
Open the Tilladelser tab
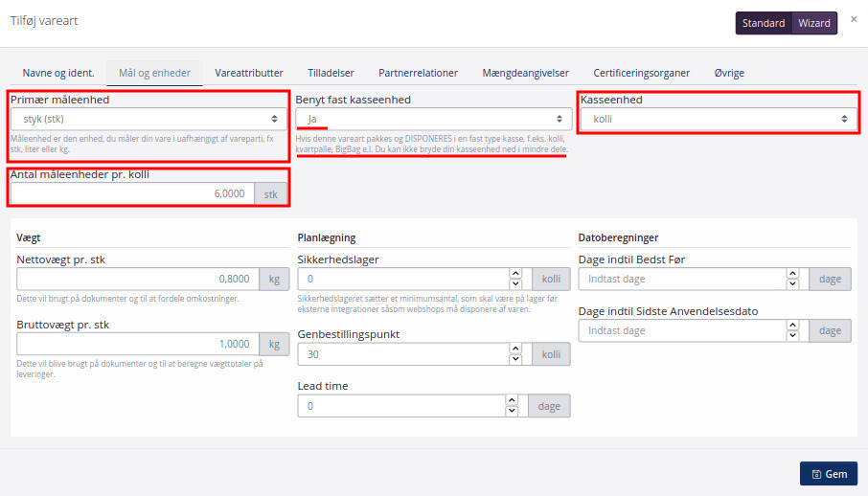point(331,73)
